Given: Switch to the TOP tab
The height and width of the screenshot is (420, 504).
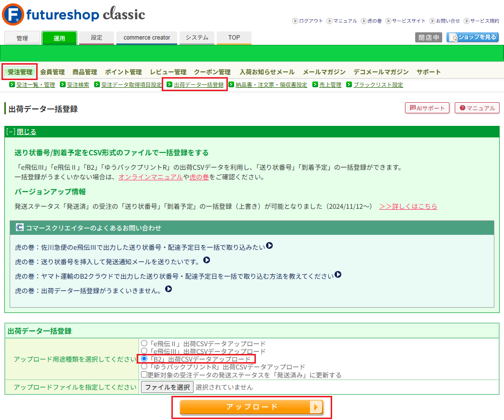Looking at the screenshot, I should click(x=234, y=38).
